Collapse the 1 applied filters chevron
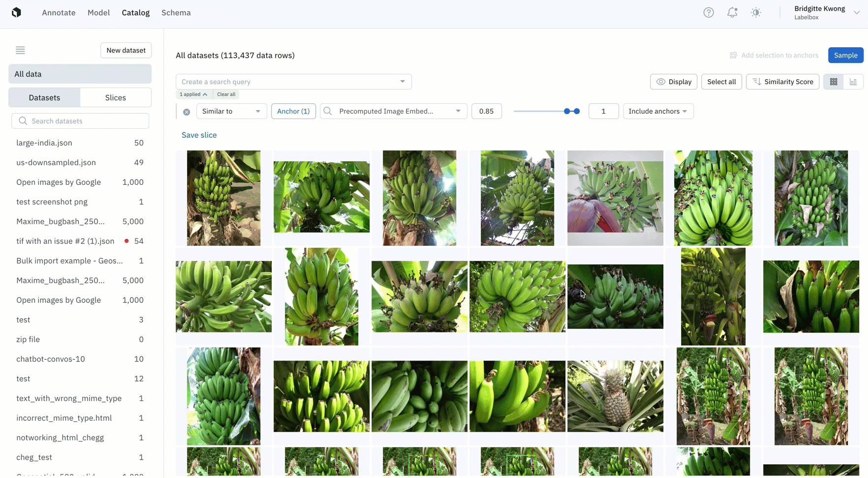This screenshot has width=868, height=478. click(x=205, y=94)
